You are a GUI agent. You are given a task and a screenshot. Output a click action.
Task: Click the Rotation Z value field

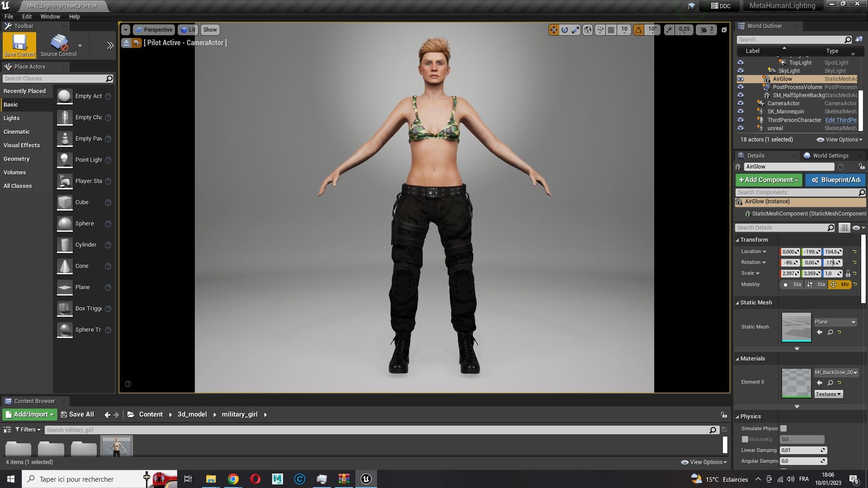click(833, 263)
